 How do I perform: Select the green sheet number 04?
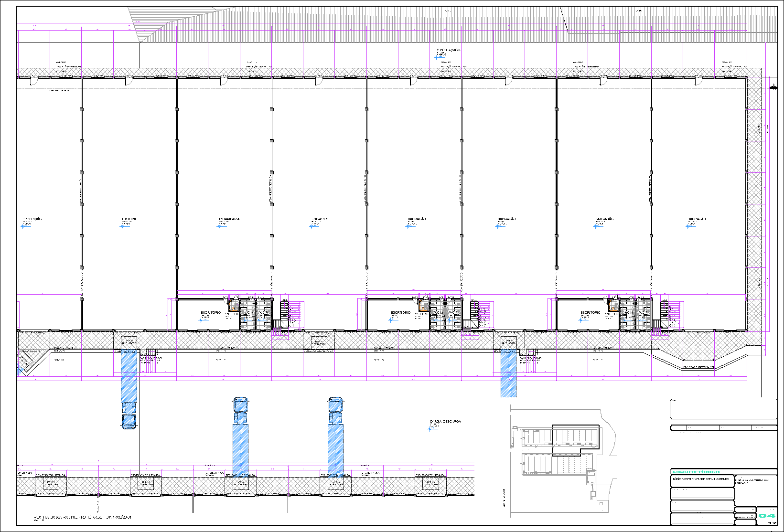[x=767, y=516]
